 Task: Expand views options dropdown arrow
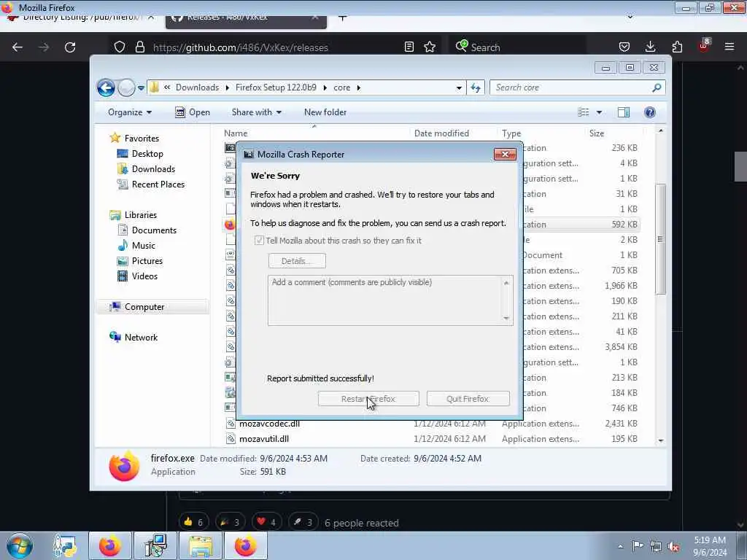tap(600, 112)
